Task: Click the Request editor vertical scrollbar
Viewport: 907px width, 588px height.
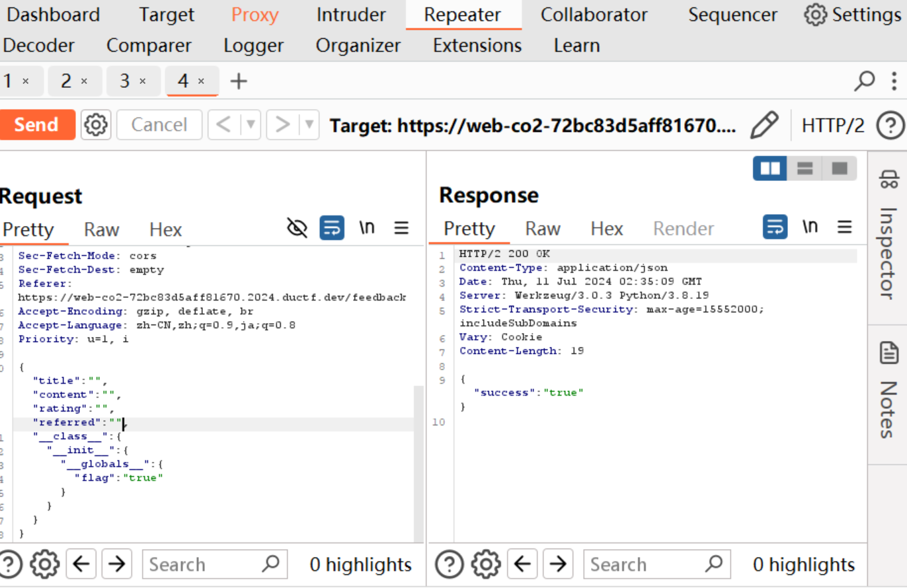Action: (x=418, y=464)
